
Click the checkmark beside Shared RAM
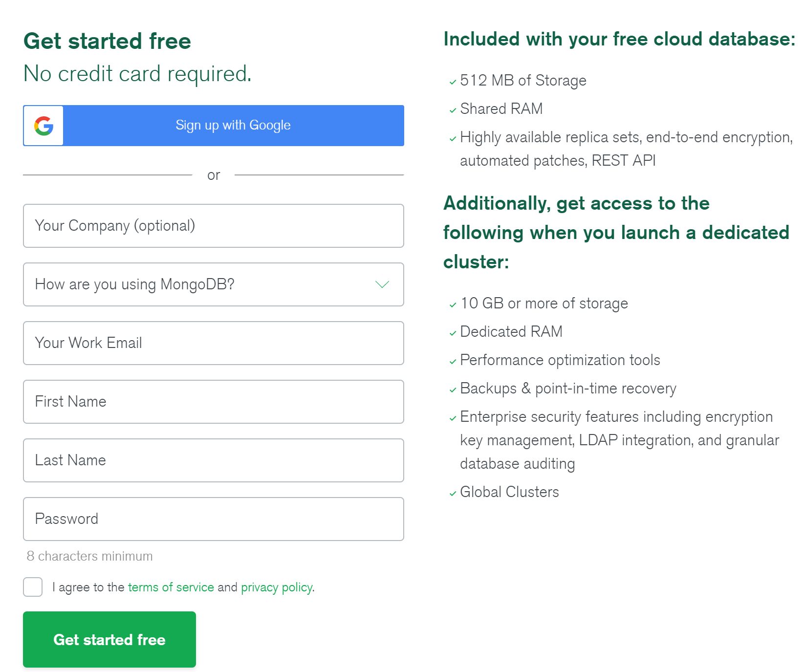(453, 110)
